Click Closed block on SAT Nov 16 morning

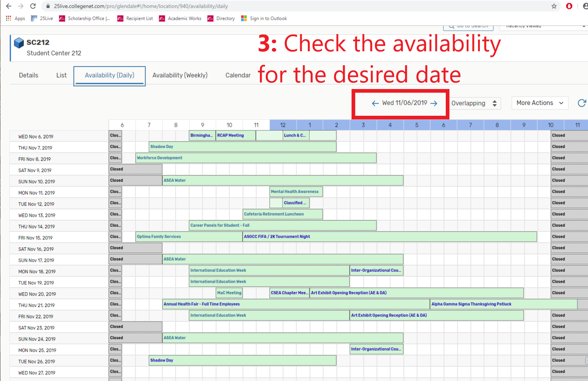coord(136,248)
